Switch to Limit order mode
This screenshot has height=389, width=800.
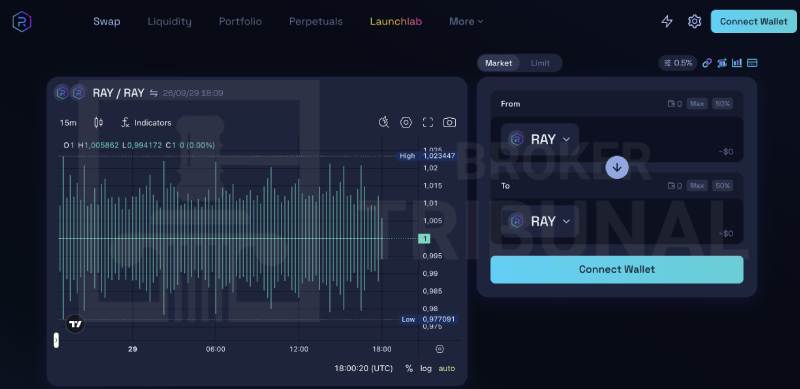pos(540,63)
